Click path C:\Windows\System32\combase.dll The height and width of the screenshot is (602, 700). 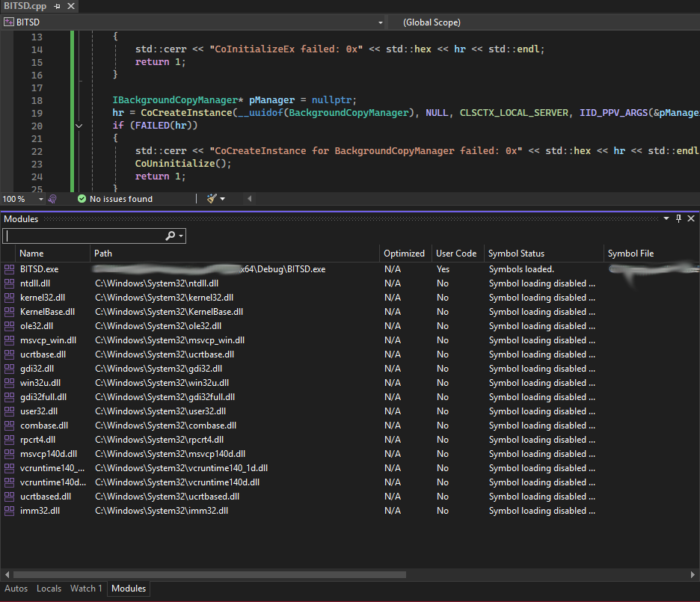165,426
